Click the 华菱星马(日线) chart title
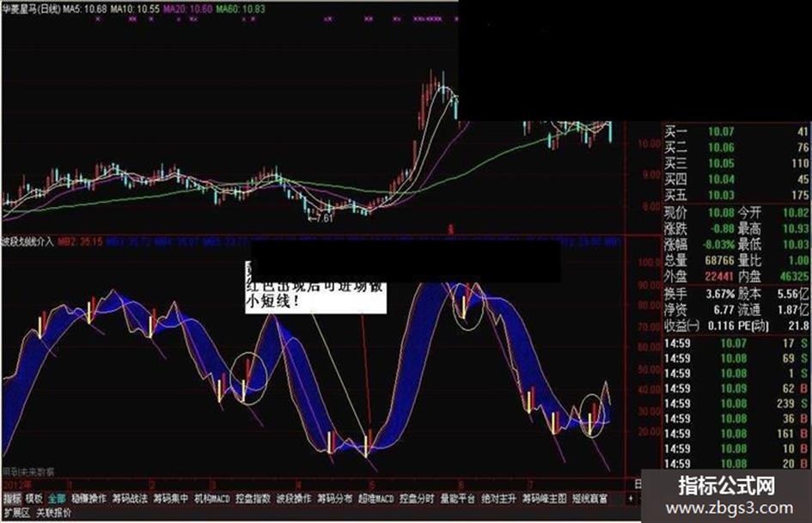Viewport: 812px width, 523px height. (31, 9)
